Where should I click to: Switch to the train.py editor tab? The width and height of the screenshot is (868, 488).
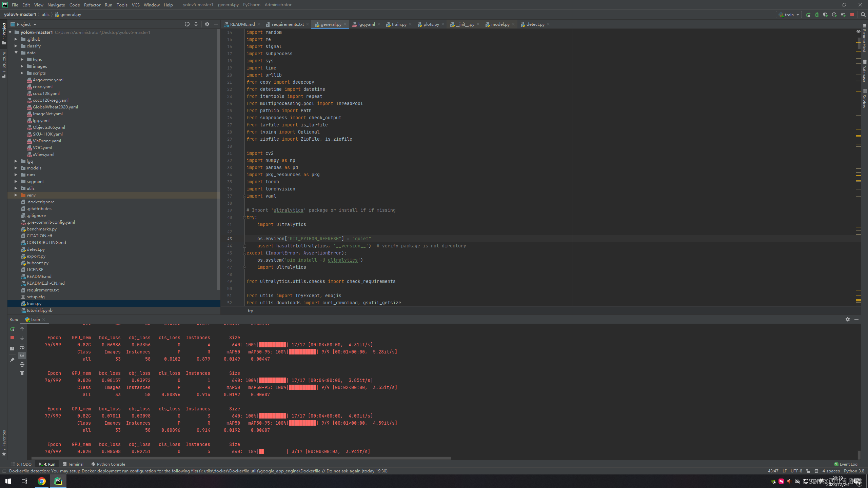tap(399, 24)
